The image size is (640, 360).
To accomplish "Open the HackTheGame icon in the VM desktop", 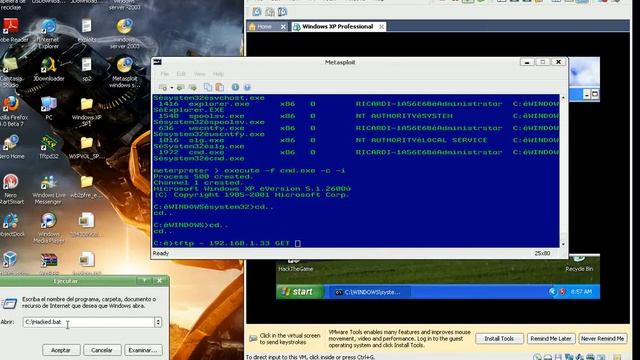I will [296, 264].
